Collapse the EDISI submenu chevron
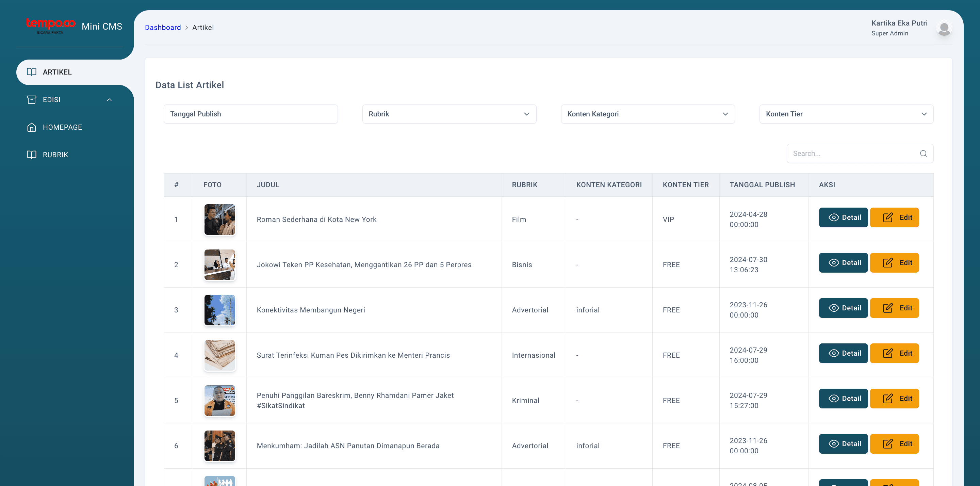Image resolution: width=980 pixels, height=486 pixels. (x=109, y=100)
